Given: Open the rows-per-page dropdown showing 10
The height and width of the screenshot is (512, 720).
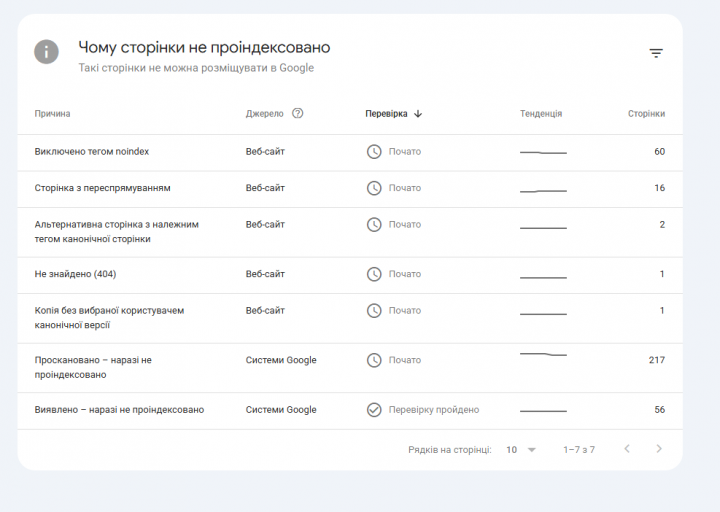Looking at the screenshot, I should point(521,450).
